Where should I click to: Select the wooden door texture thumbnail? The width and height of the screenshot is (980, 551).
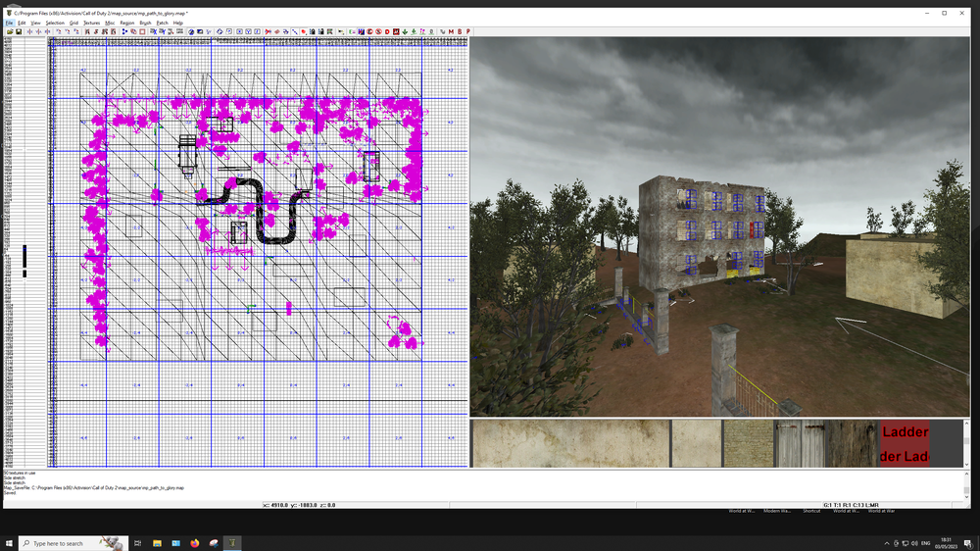801,444
